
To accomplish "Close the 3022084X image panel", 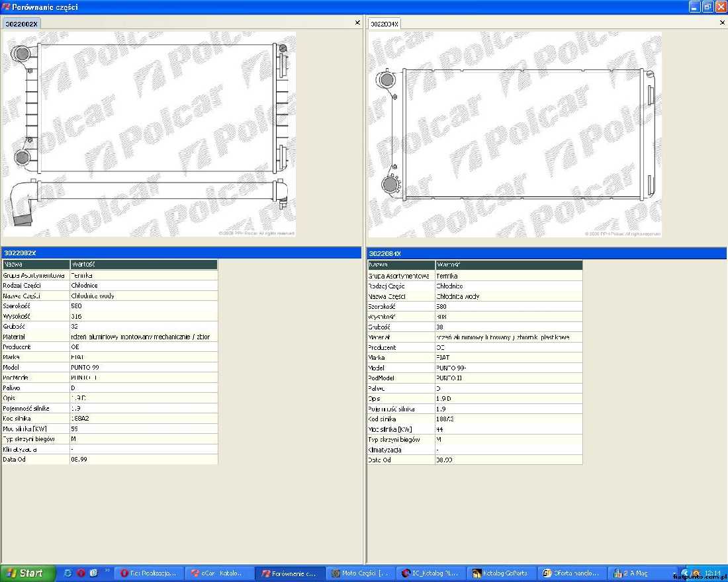I will 723,22.
